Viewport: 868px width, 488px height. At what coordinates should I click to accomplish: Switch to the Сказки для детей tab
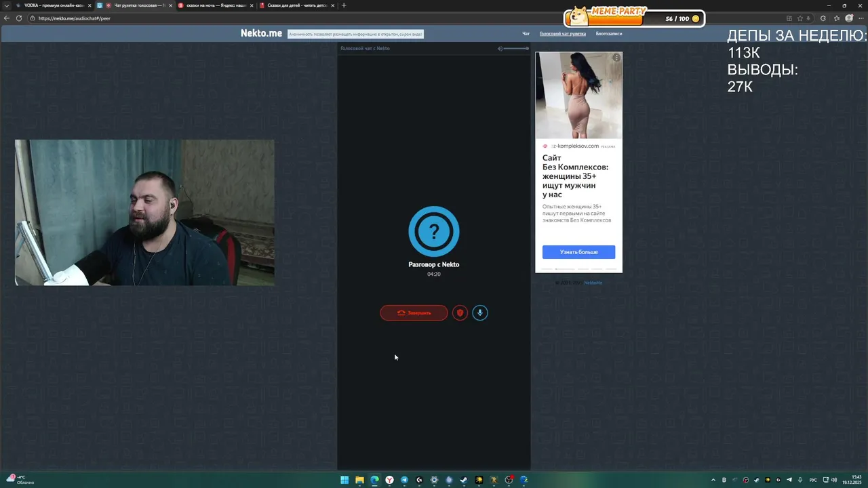pos(297,5)
